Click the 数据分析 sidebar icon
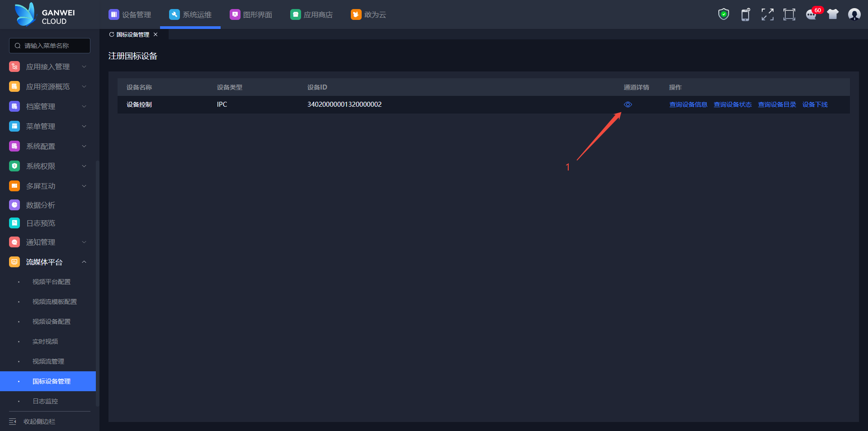 click(x=14, y=205)
